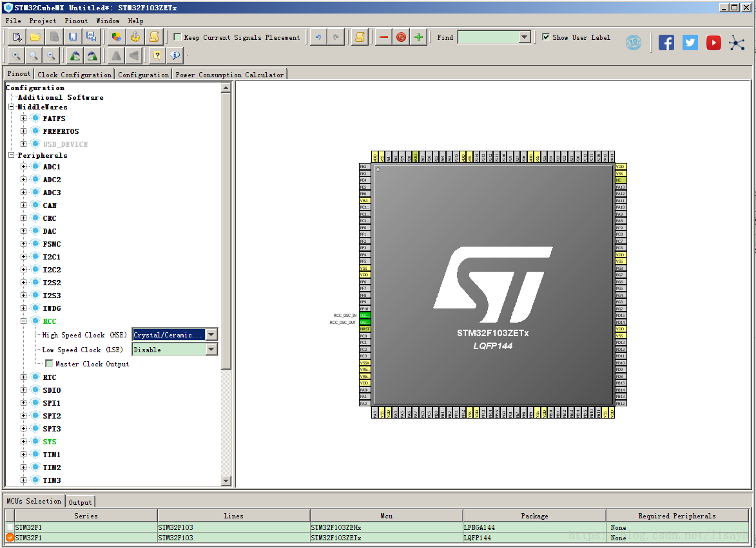Rotate the chip counterclockwise with left-pointing arrow icon

coord(75,56)
